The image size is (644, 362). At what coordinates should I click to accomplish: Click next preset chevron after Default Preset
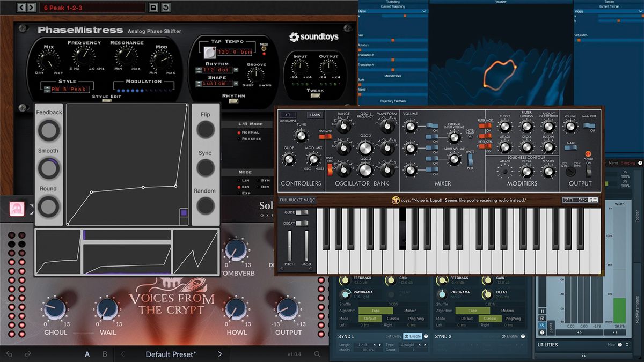tap(219, 354)
